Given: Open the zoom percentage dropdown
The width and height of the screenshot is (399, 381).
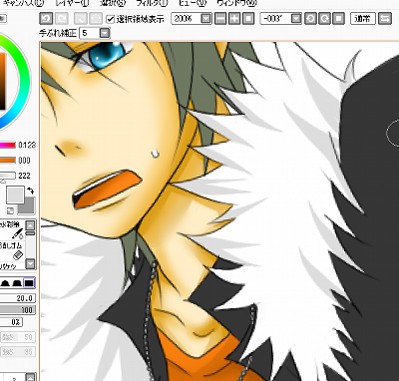Looking at the screenshot, I should 206,18.
